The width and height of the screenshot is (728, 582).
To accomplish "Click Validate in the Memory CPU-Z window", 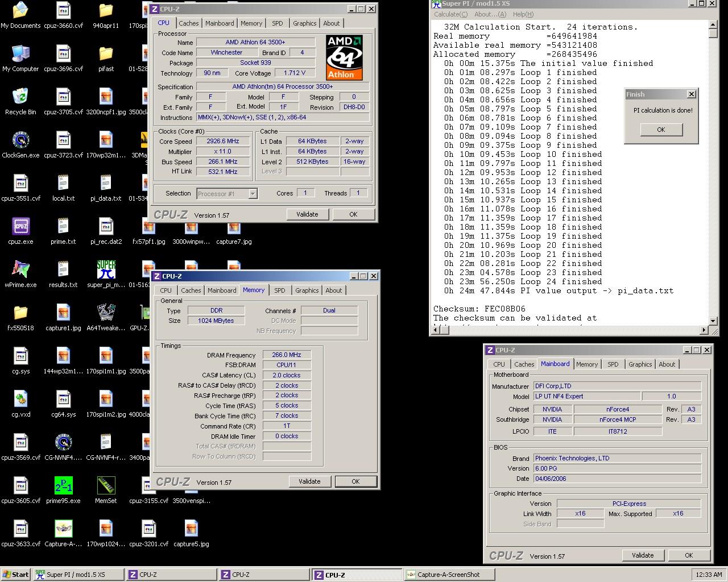I will click(309, 481).
